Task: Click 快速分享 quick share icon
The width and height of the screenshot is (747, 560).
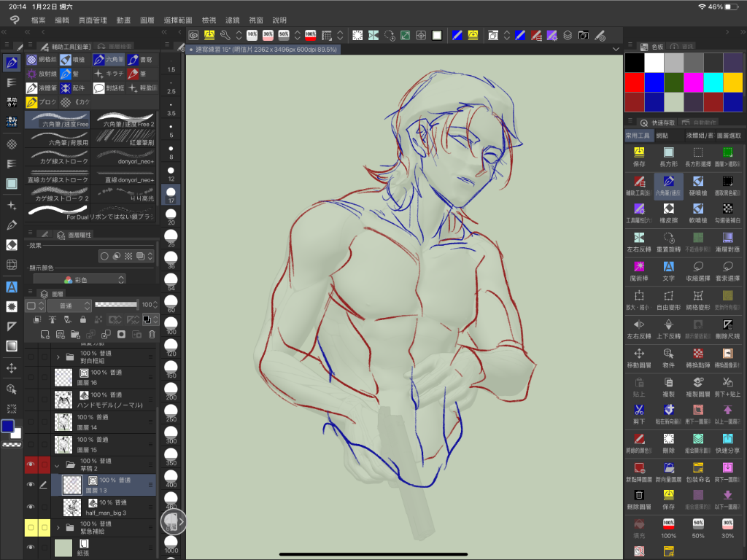Action: [727, 443]
